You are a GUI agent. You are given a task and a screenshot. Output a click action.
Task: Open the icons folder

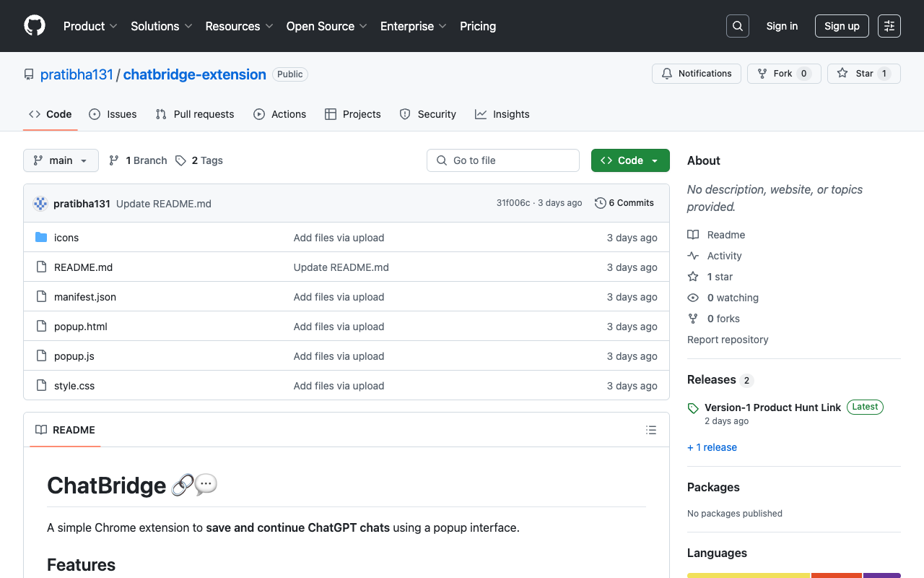[x=66, y=237]
